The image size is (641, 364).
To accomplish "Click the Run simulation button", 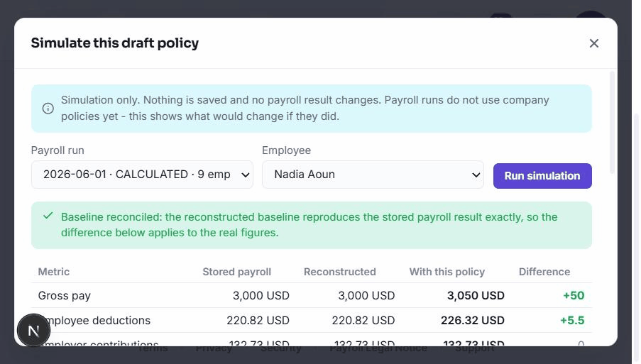I will (542, 176).
